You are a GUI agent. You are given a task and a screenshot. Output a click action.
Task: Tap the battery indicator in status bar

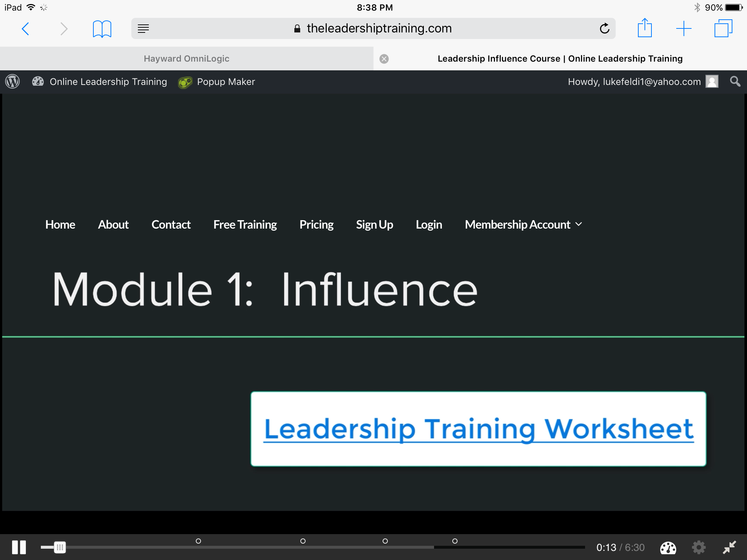pos(734,8)
